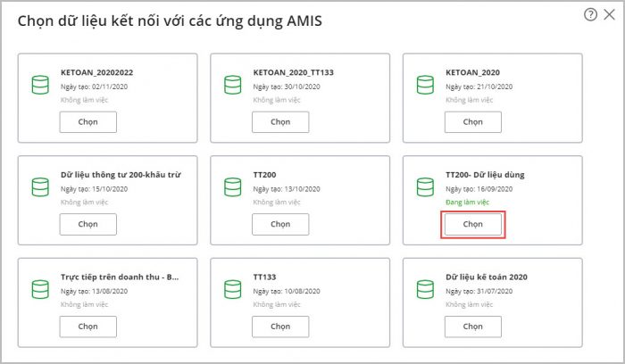Click the KETOAN_20202022 title text
This screenshot has height=364, width=625.
click(96, 72)
